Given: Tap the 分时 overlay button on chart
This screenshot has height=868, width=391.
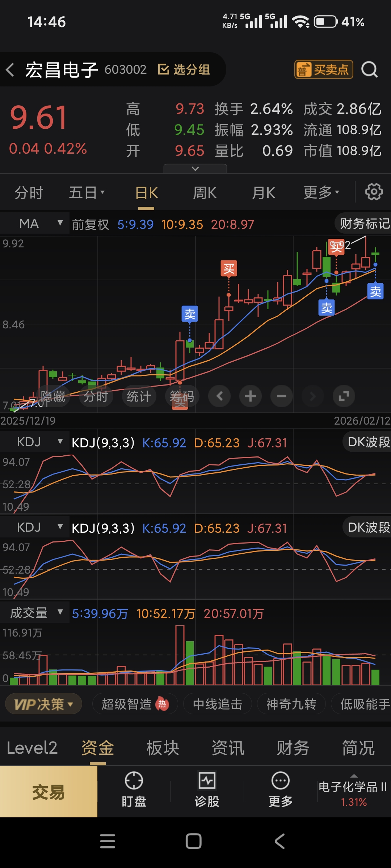Looking at the screenshot, I should click(x=96, y=396).
